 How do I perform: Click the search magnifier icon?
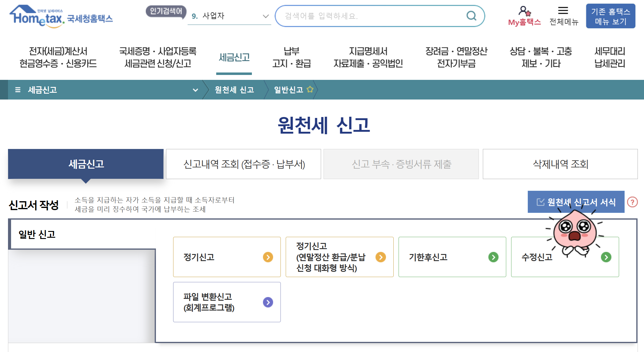pos(471,16)
